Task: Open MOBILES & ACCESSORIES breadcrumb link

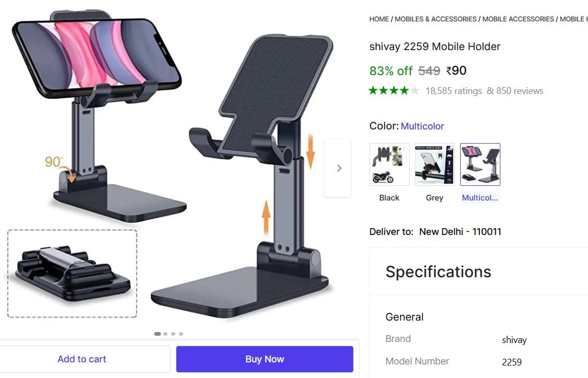Action: (436, 19)
